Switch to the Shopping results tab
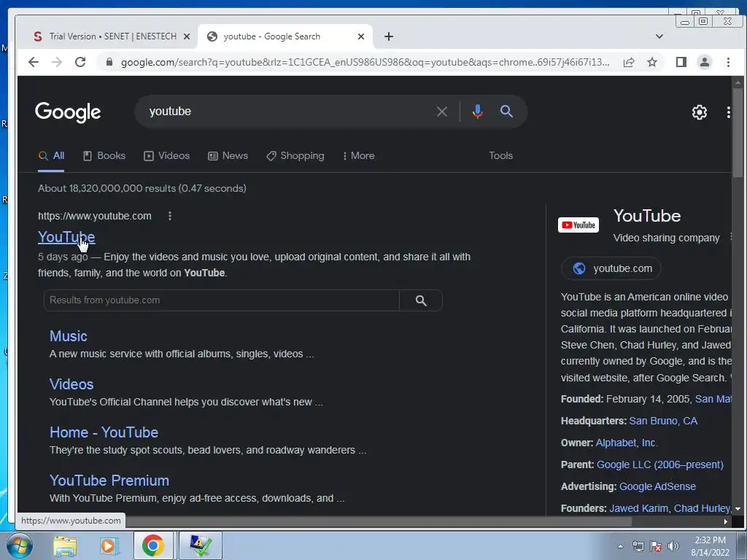Viewport: 747px width, 560px height. click(x=295, y=156)
